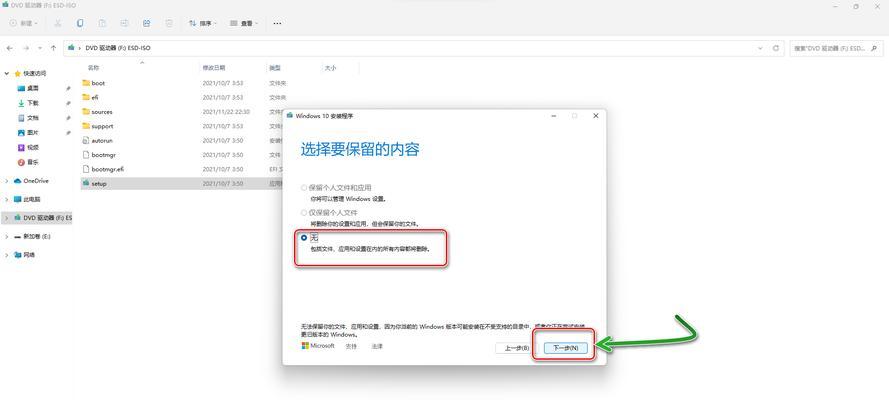Expand address bar history dropdown

[760, 48]
